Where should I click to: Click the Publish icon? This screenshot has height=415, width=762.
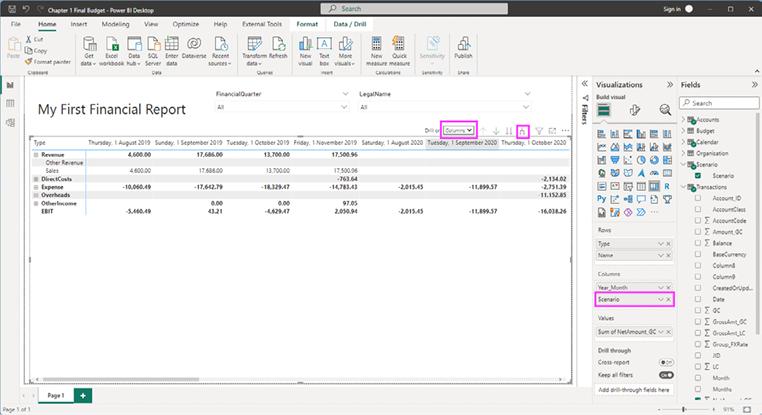463,44
